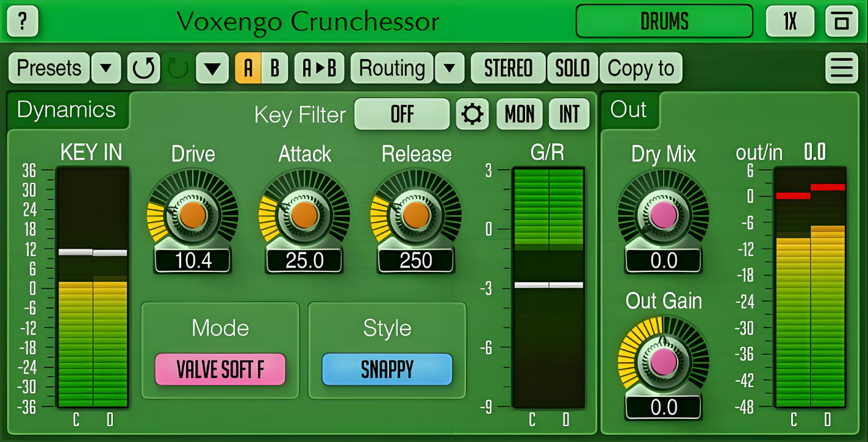Select the Dynamics tab

67,110
